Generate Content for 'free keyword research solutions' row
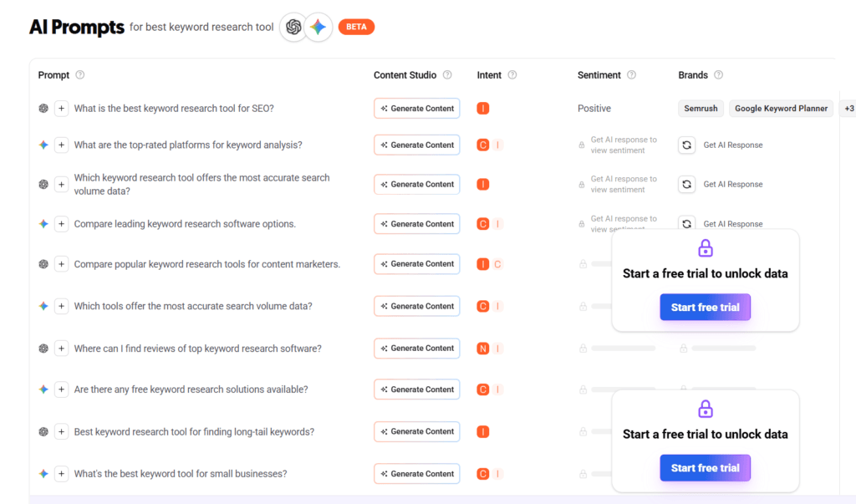 (x=417, y=389)
